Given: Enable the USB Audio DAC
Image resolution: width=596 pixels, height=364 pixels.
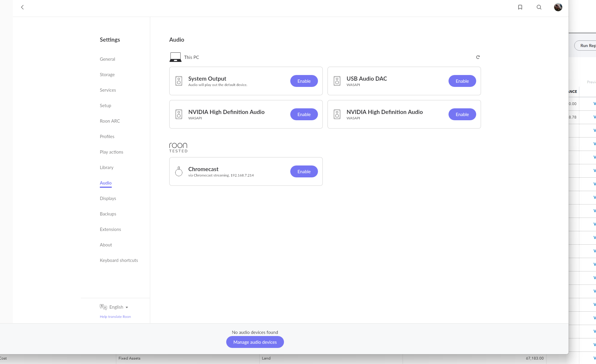Looking at the screenshot, I should tap(462, 81).
